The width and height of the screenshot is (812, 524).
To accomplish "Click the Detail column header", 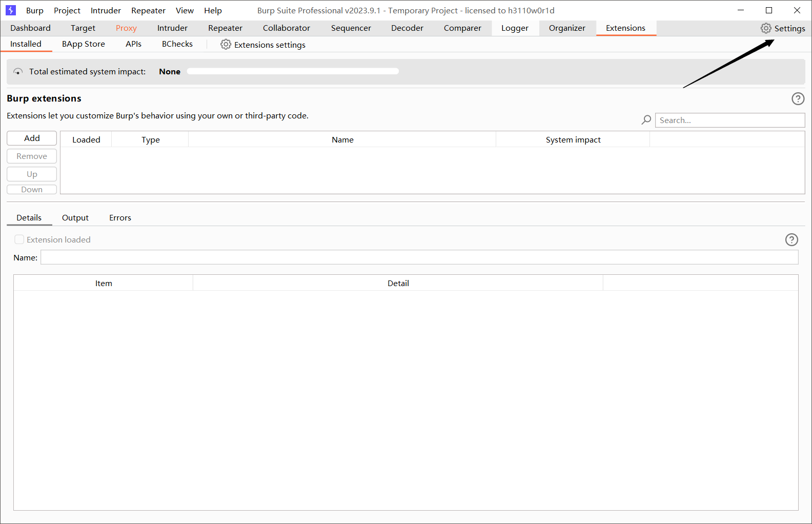I will coord(398,283).
